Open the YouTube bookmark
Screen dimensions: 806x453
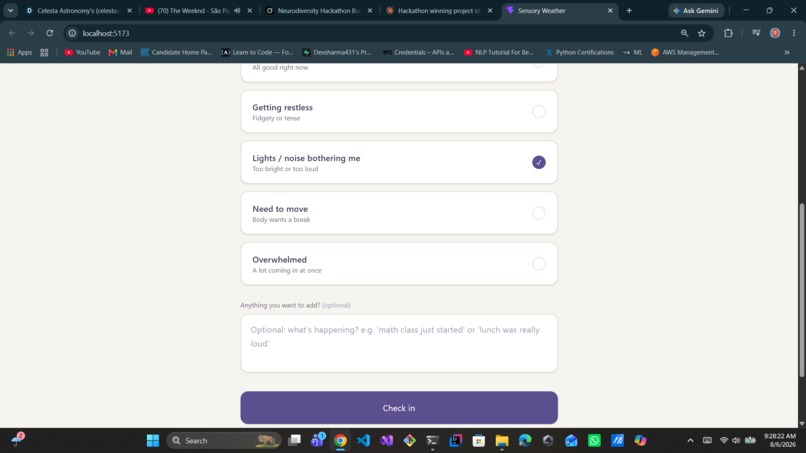(82, 52)
